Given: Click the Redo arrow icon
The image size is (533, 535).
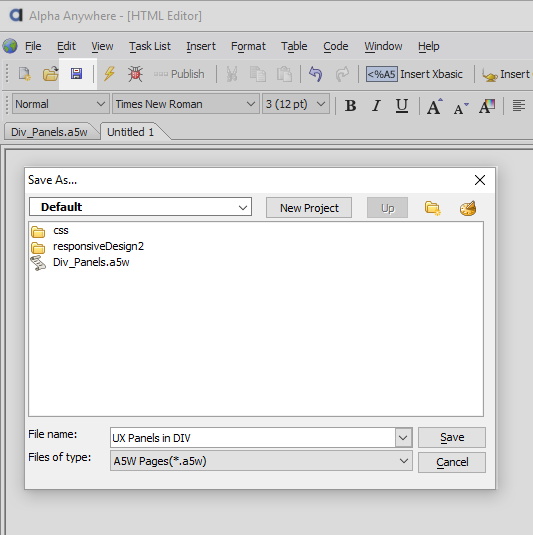Looking at the screenshot, I should (342, 74).
